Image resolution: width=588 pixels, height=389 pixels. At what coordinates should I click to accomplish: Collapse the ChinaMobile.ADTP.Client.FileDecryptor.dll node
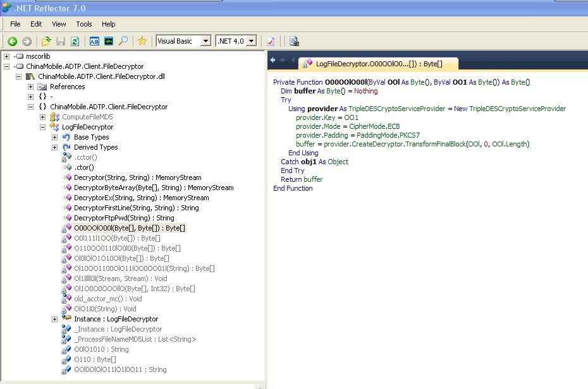[18, 76]
